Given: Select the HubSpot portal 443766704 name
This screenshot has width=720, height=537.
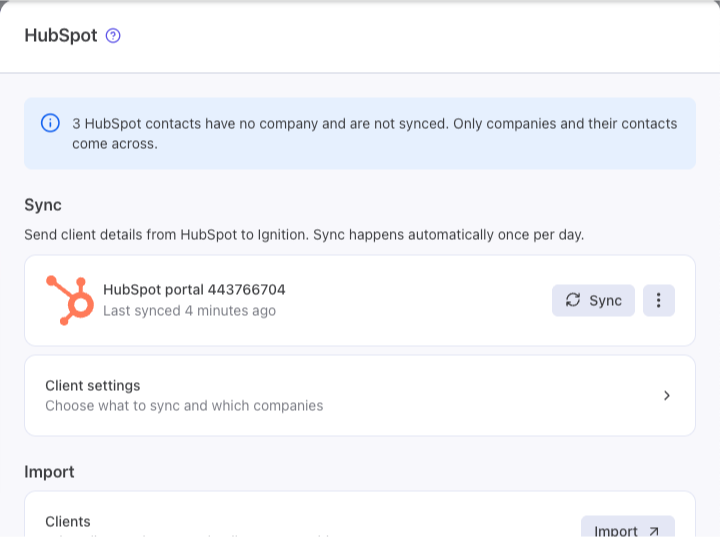Looking at the screenshot, I should tap(194, 290).
